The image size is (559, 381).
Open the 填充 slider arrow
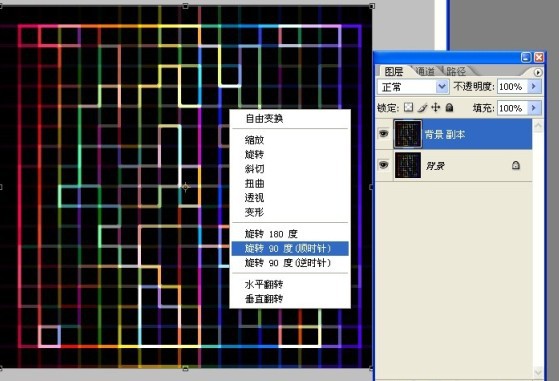[x=534, y=108]
